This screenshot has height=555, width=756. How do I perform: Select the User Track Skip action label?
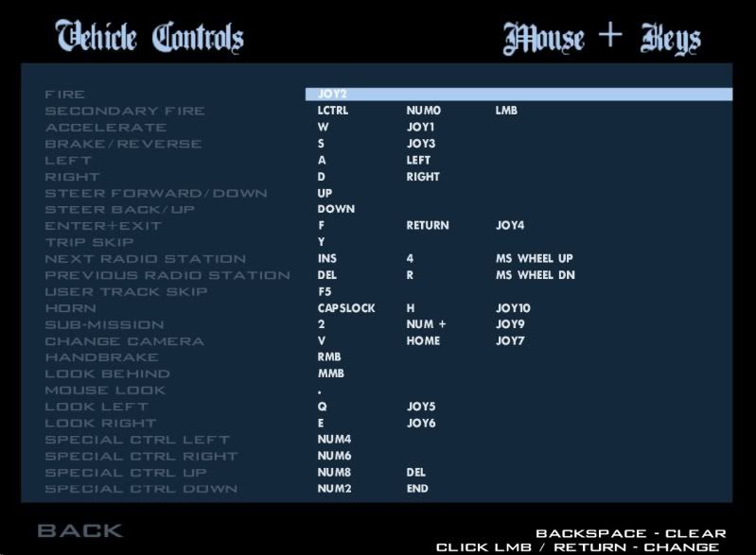(x=127, y=292)
